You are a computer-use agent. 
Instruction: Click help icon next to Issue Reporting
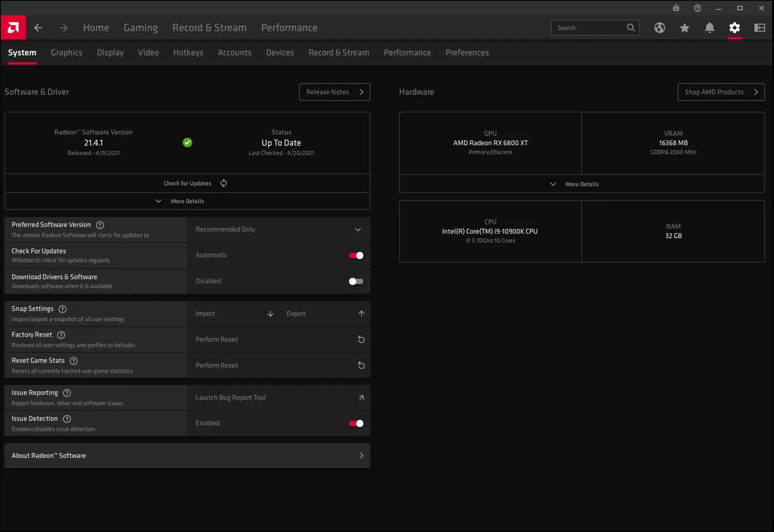pyautogui.click(x=67, y=393)
